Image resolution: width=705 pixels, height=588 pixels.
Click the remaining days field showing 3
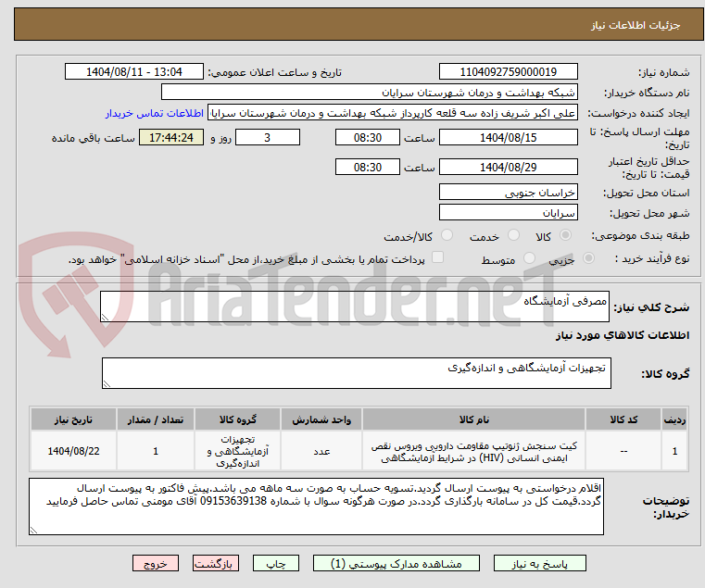click(268, 138)
